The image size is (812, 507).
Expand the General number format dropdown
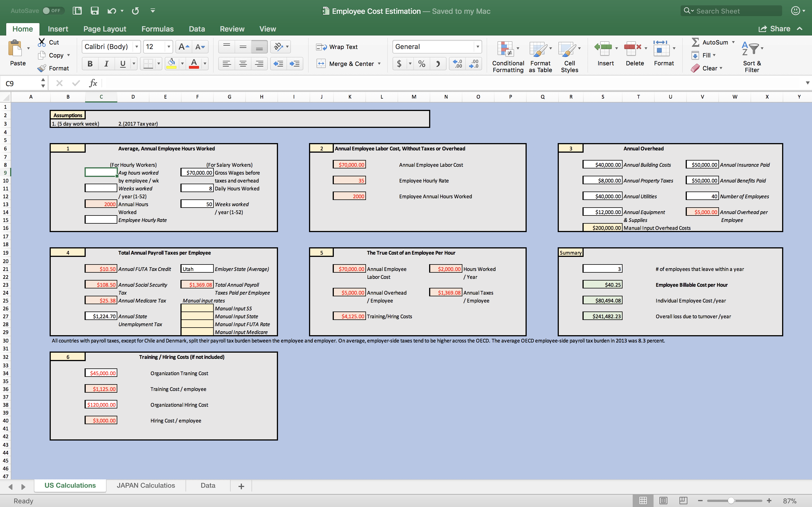[x=477, y=46]
